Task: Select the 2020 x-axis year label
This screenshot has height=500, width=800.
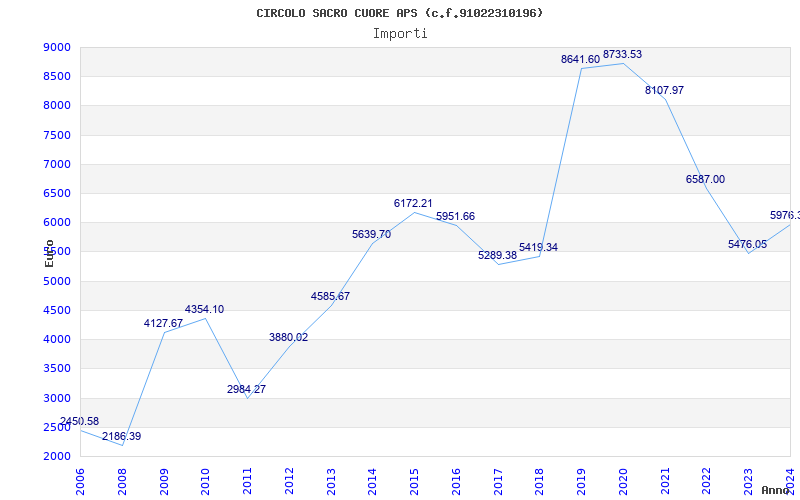Action: coord(623,482)
